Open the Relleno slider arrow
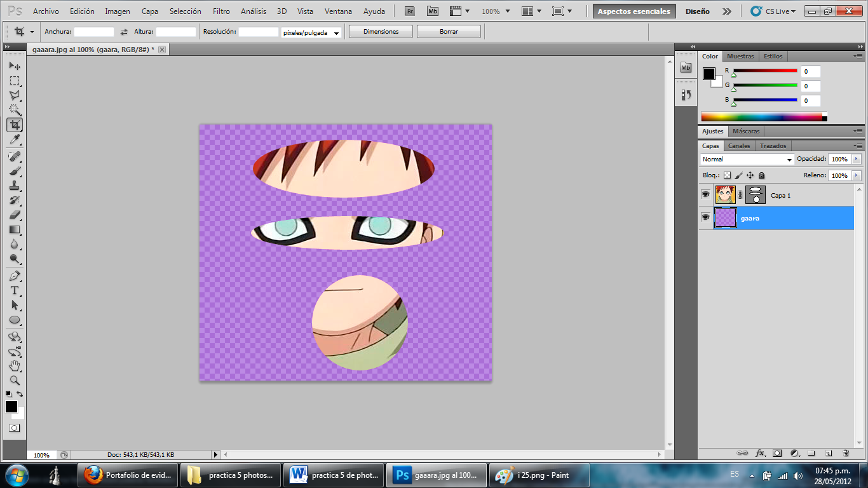The height and width of the screenshot is (488, 868). 857,175
